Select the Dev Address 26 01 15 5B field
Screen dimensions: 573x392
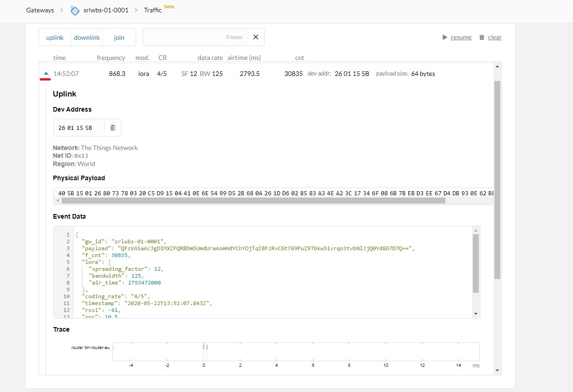point(79,128)
